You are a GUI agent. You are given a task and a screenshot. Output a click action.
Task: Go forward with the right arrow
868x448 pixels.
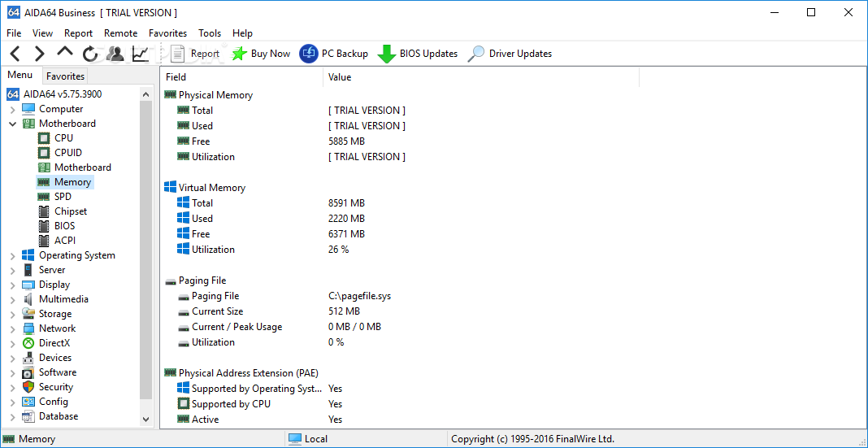tap(39, 54)
